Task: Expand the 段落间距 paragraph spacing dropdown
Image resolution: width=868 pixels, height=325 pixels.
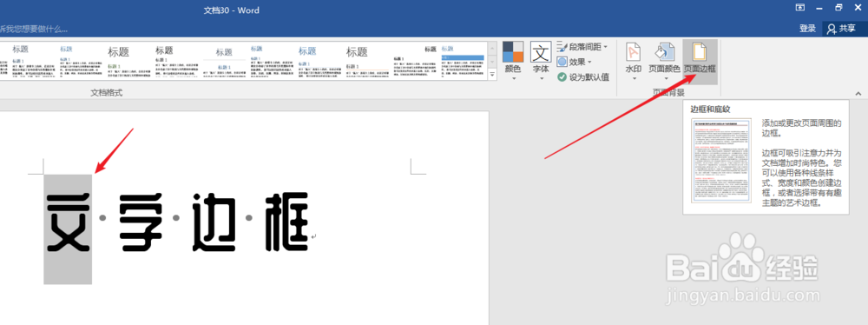Action: coord(582,47)
